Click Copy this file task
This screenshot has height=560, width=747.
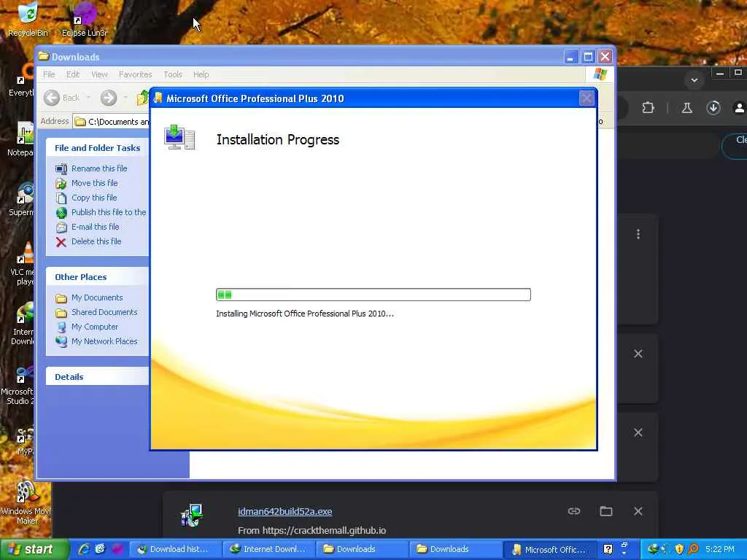[94, 198]
